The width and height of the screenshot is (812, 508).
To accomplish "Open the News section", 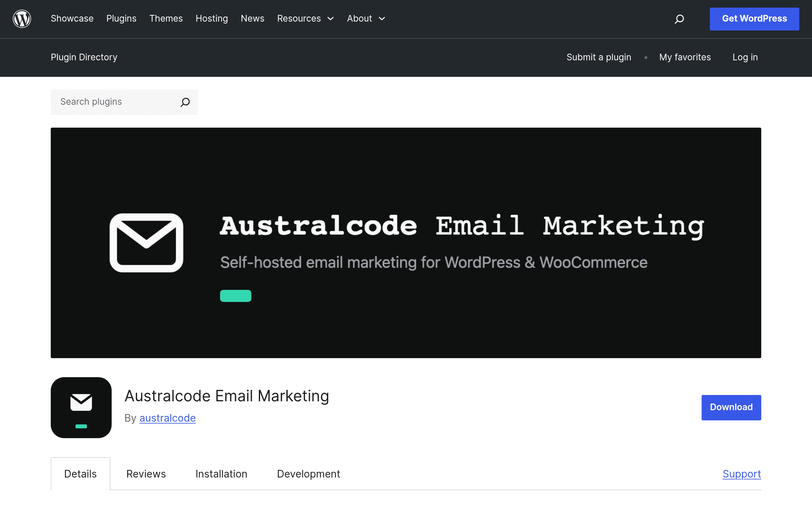I will click(253, 19).
